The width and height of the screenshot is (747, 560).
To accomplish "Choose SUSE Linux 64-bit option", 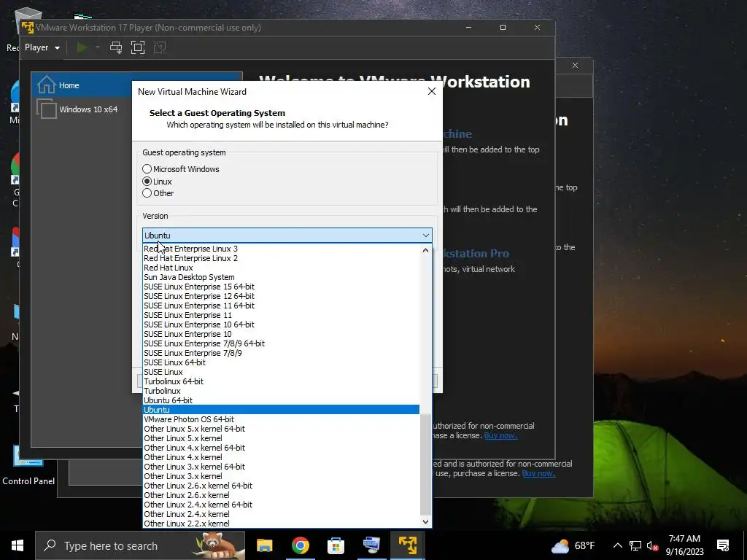I will (x=281, y=362).
